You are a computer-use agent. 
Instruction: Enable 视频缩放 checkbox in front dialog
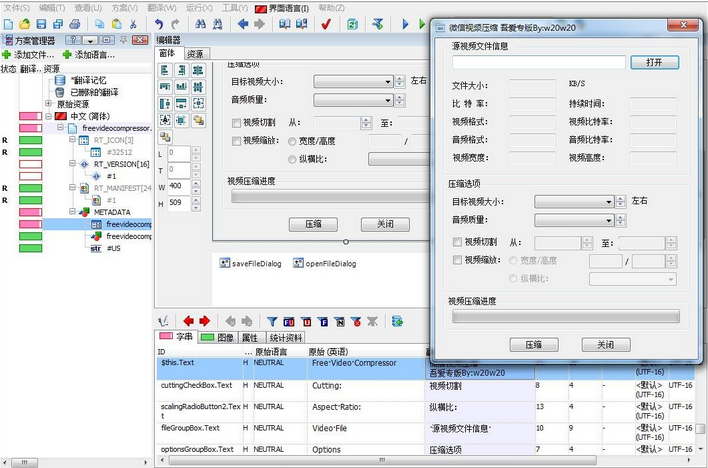[457, 260]
